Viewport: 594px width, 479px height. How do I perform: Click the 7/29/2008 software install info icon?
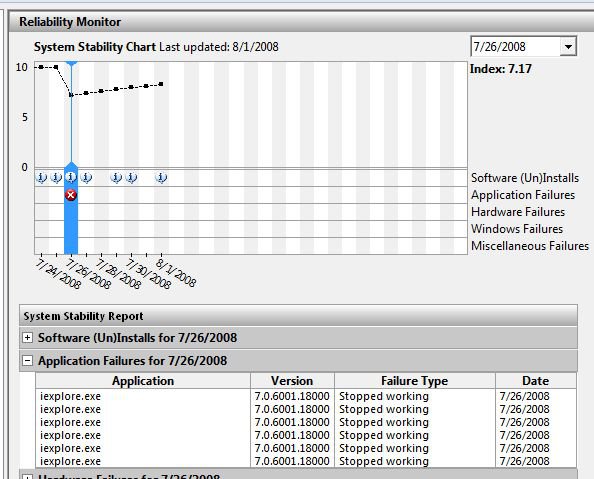point(116,177)
